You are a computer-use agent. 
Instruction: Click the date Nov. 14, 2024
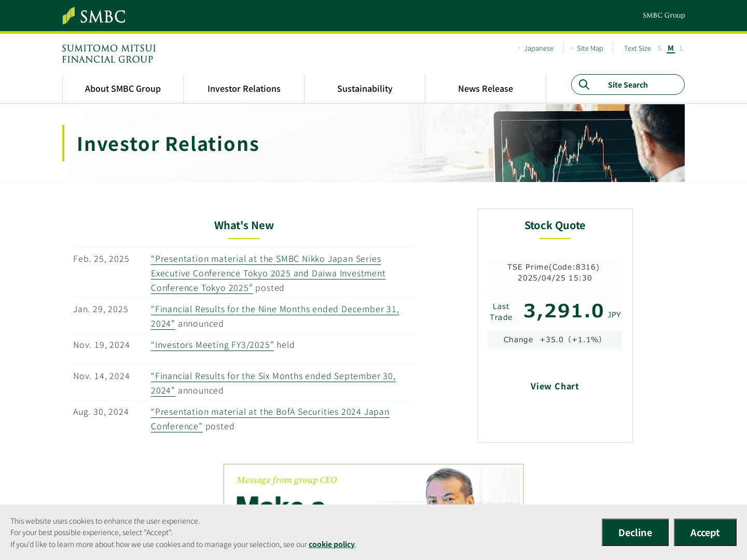(102, 376)
